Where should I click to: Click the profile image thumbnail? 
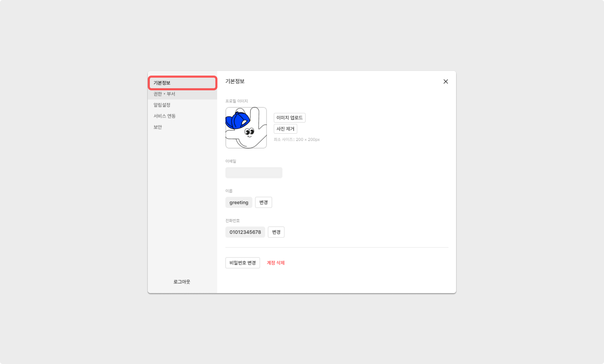tap(246, 128)
